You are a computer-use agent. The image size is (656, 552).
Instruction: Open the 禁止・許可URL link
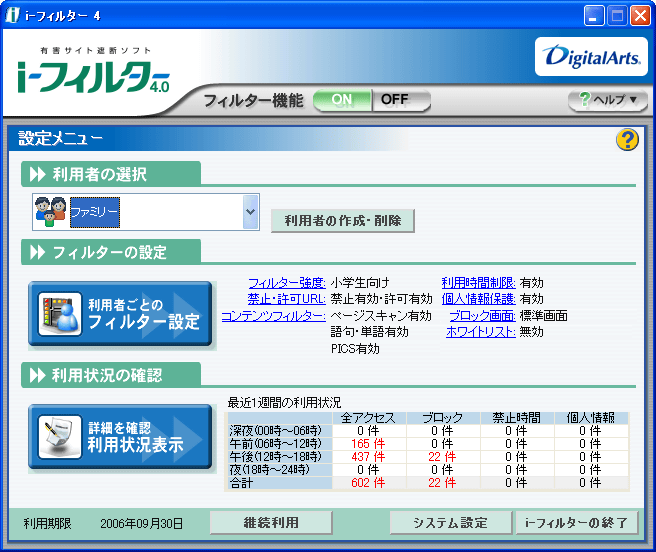(287, 299)
